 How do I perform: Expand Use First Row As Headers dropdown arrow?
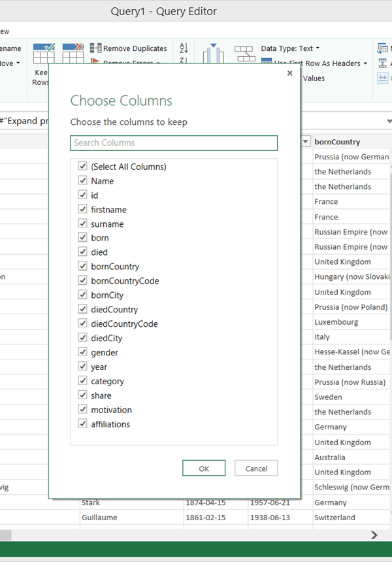365,63
